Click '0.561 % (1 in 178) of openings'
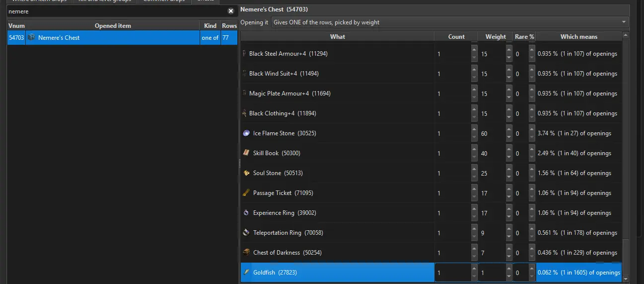This screenshot has width=644, height=284. pyautogui.click(x=577, y=233)
